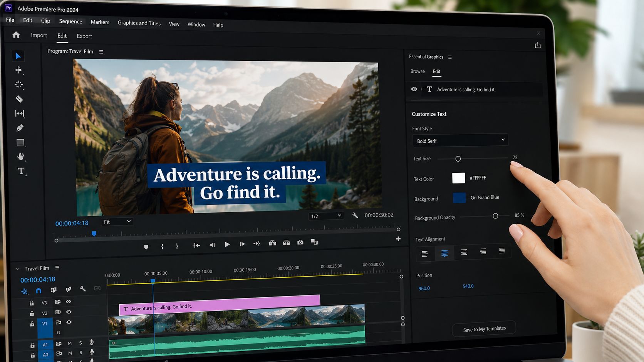The image size is (644, 362).
Task: Add a marker in Program monitor
Action: click(x=146, y=247)
